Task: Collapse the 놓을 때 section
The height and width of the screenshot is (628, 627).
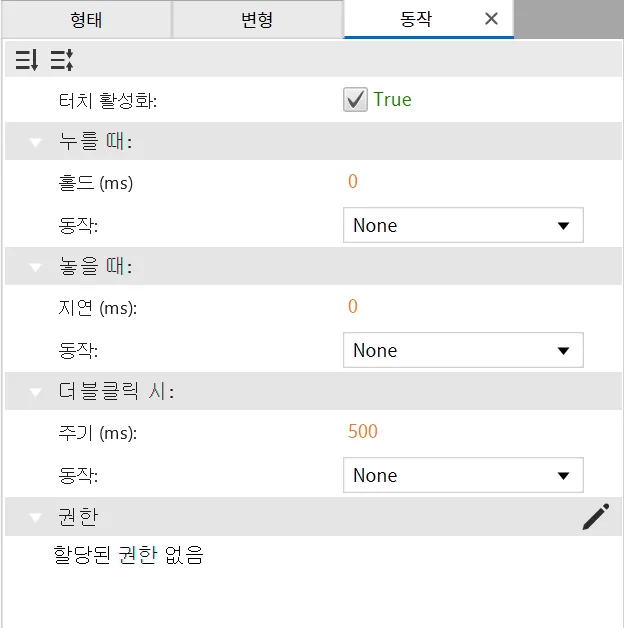Action: [x=35, y=267]
